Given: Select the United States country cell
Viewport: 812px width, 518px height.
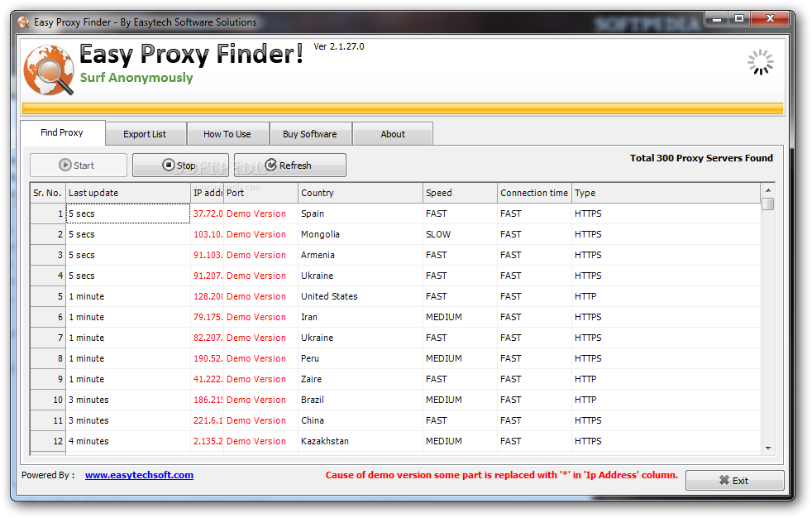Looking at the screenshot, I should 361,296.
